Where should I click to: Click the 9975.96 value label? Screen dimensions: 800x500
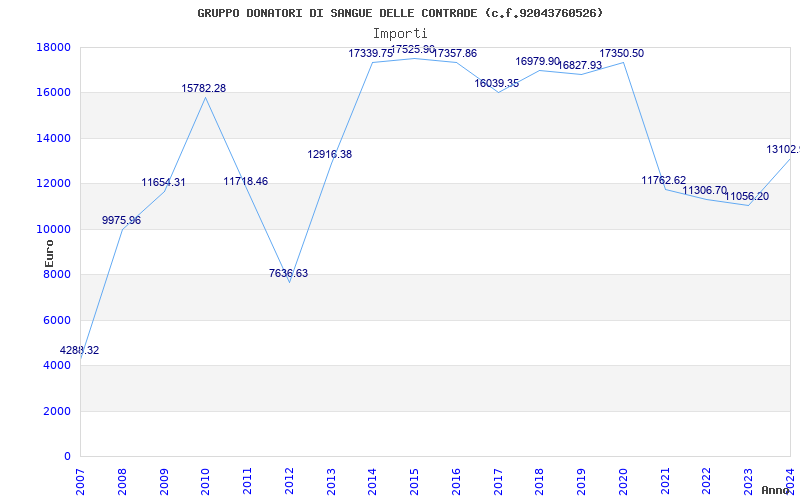122,221
